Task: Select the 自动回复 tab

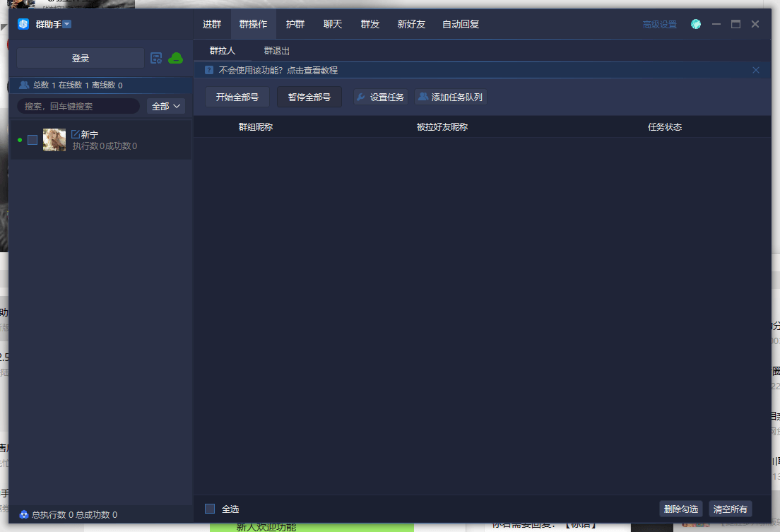Action: coord(461,24)
